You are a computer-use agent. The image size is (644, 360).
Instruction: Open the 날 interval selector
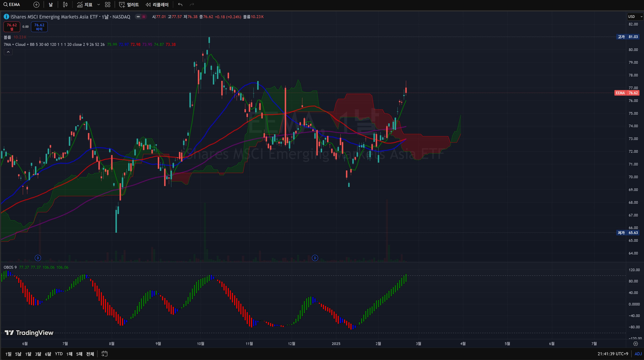coord(51,5)
